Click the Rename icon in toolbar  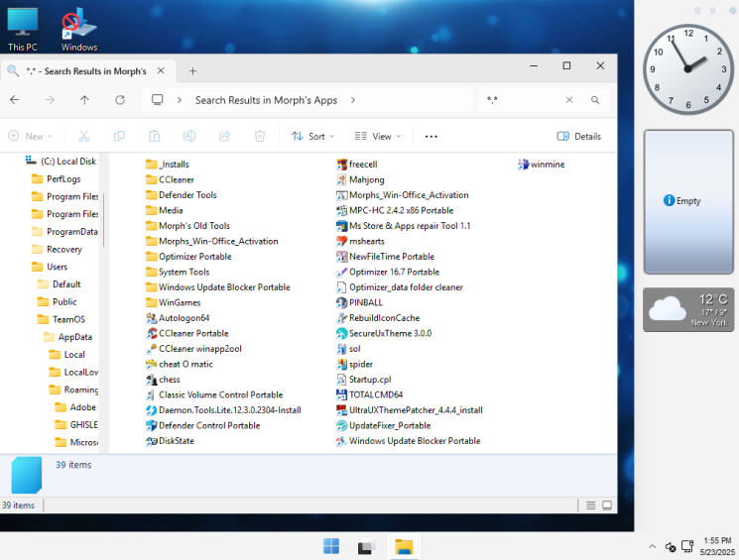click(189, 136)
